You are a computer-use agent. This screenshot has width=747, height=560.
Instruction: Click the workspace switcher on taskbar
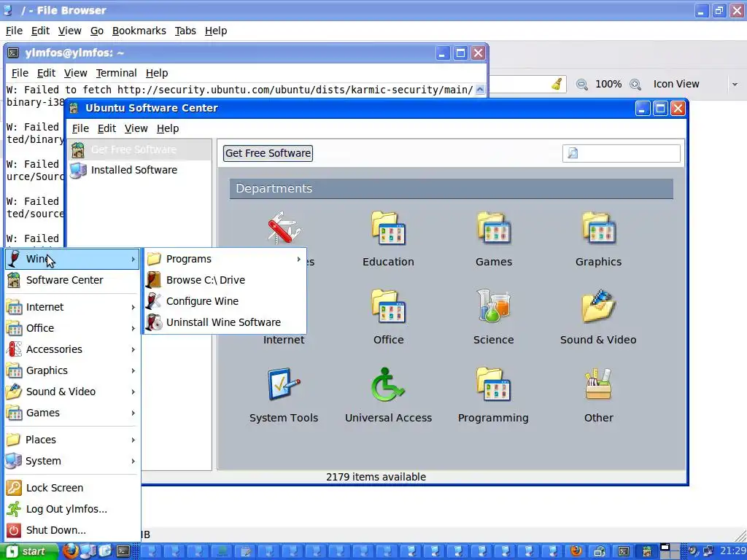(x=671, y=551)
